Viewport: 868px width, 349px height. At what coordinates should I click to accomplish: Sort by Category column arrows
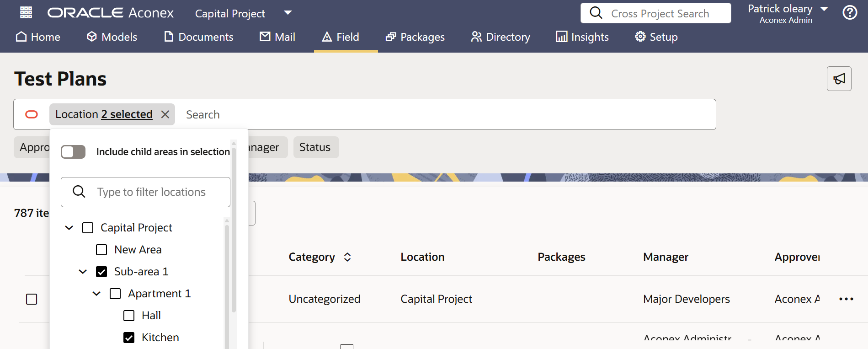pos(347,257)
